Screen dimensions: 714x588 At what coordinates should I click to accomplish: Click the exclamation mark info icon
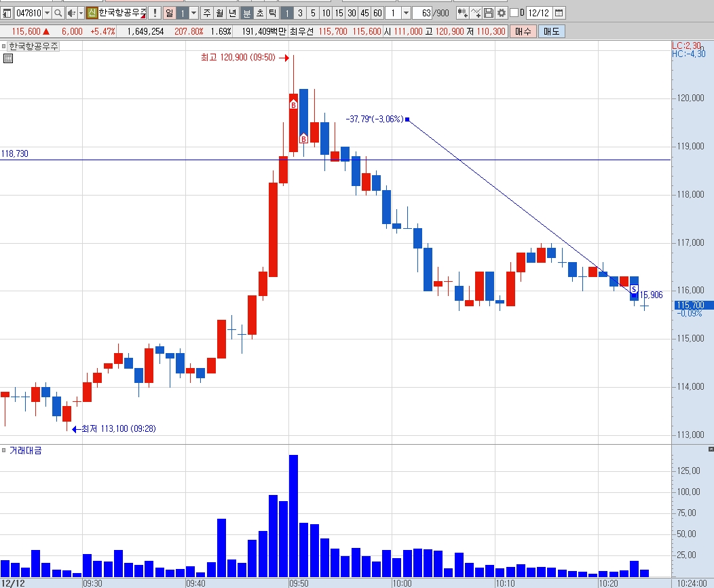point(155,13)
